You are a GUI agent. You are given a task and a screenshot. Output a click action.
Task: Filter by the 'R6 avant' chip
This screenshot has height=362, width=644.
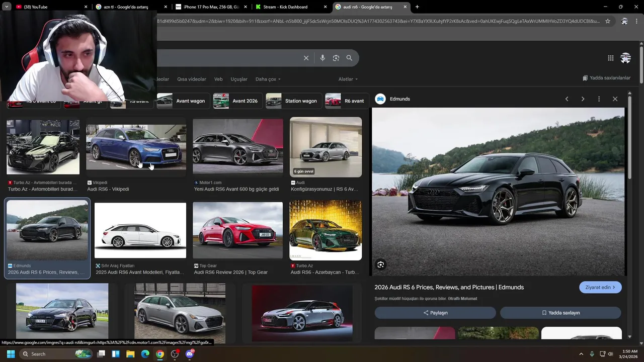347,101
